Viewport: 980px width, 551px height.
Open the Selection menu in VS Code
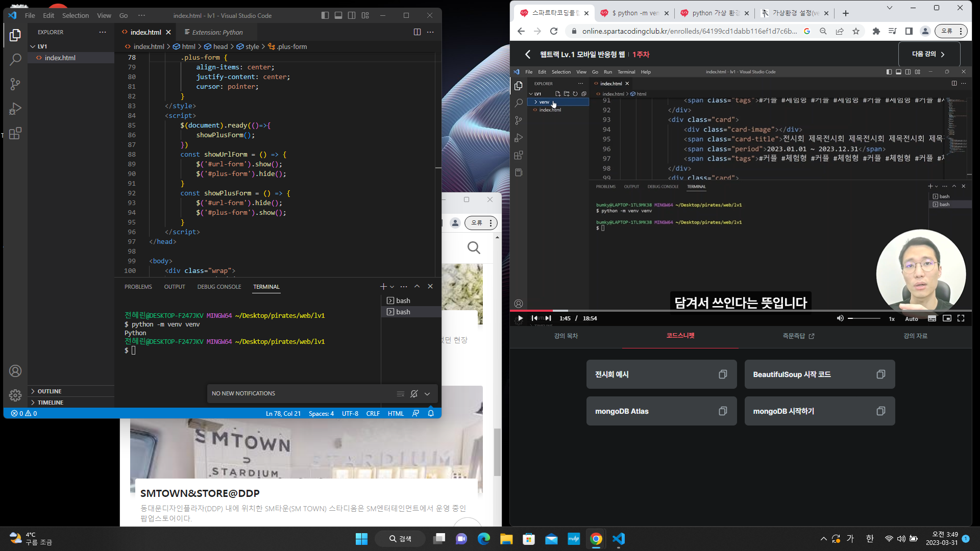click(x=76, y=16)
